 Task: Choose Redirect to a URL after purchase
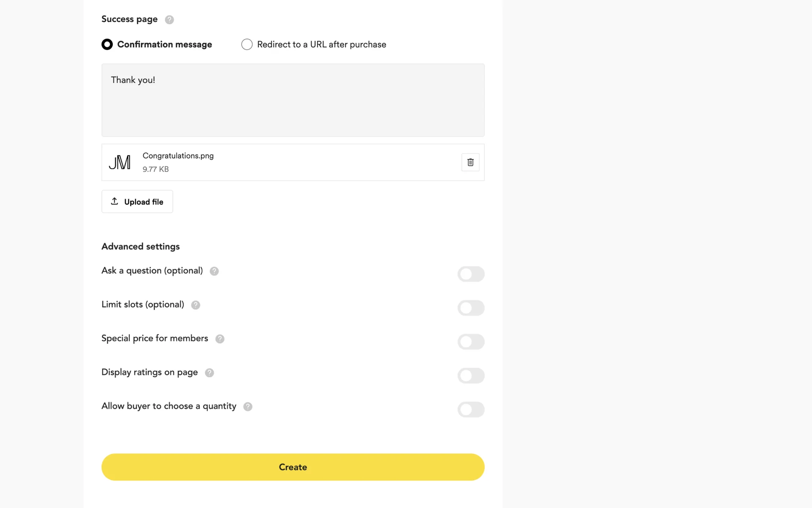point(247,44)
